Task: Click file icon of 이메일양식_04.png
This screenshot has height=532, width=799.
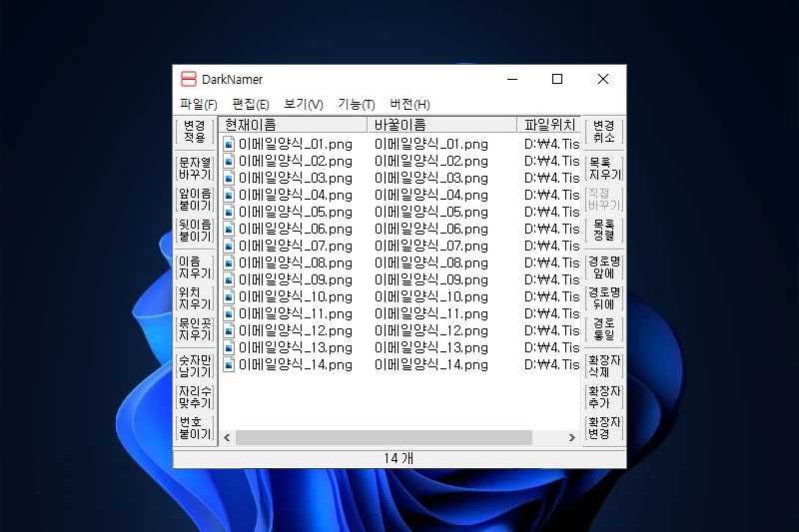Action: [229, 195]
